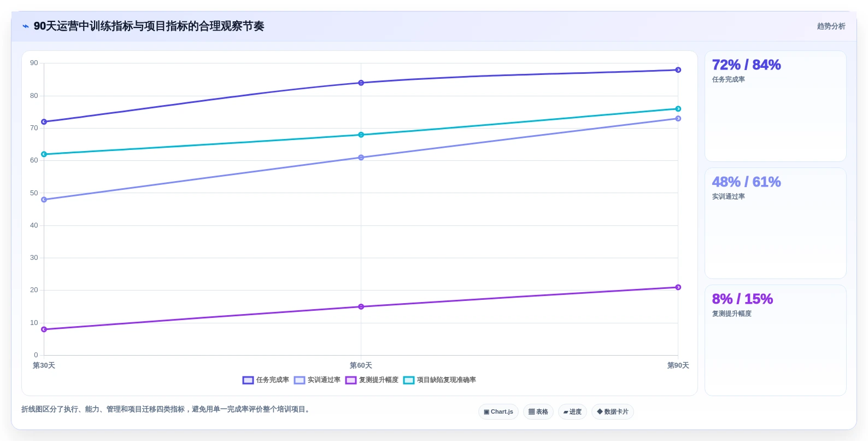Click the description text 折线图区分了执行
Screen dimensions: 868x441
point(167,409)
